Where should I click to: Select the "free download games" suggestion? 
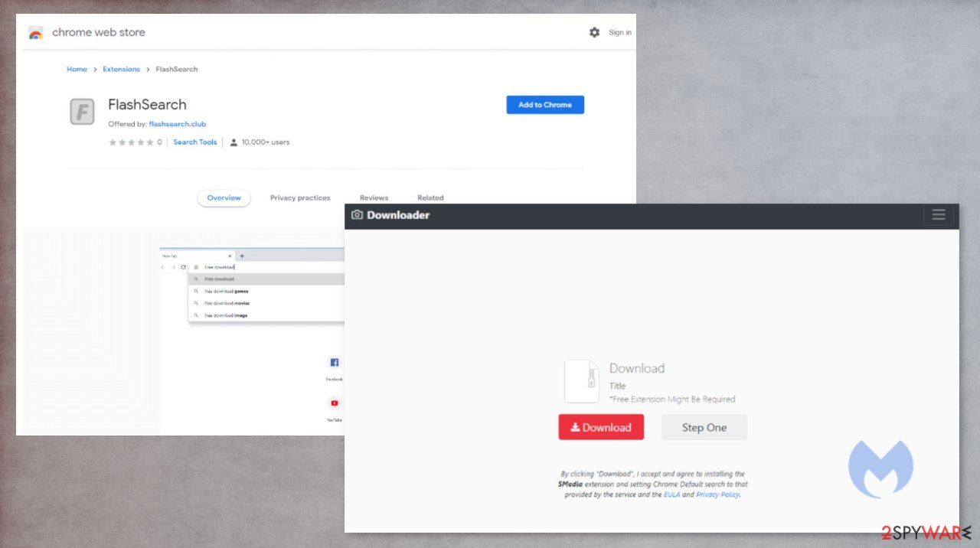(x=266, y=291)
